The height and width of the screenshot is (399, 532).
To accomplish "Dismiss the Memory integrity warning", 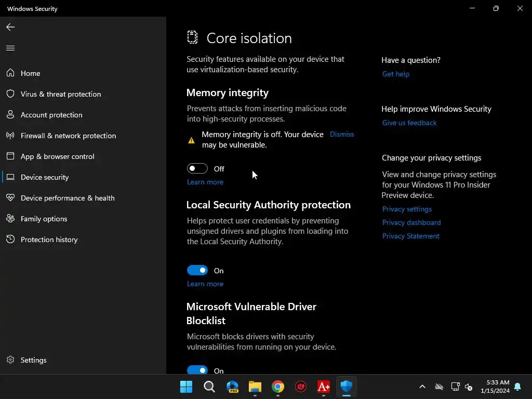I will (x=342, y=134).
